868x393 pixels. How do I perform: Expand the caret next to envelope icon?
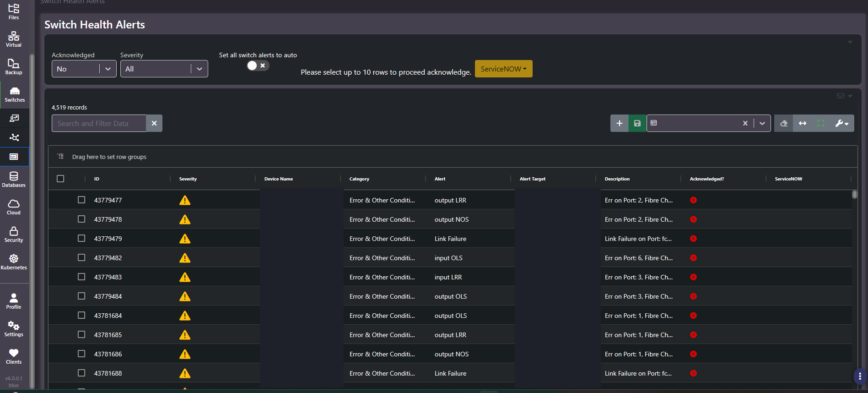tap(850, 96)
